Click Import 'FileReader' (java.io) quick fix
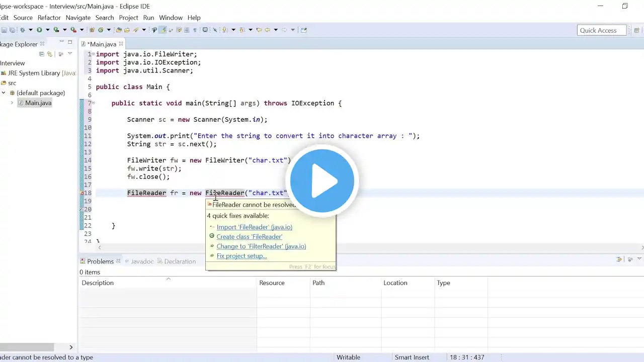This screenshot has height=362, width=644. point(254,227)
